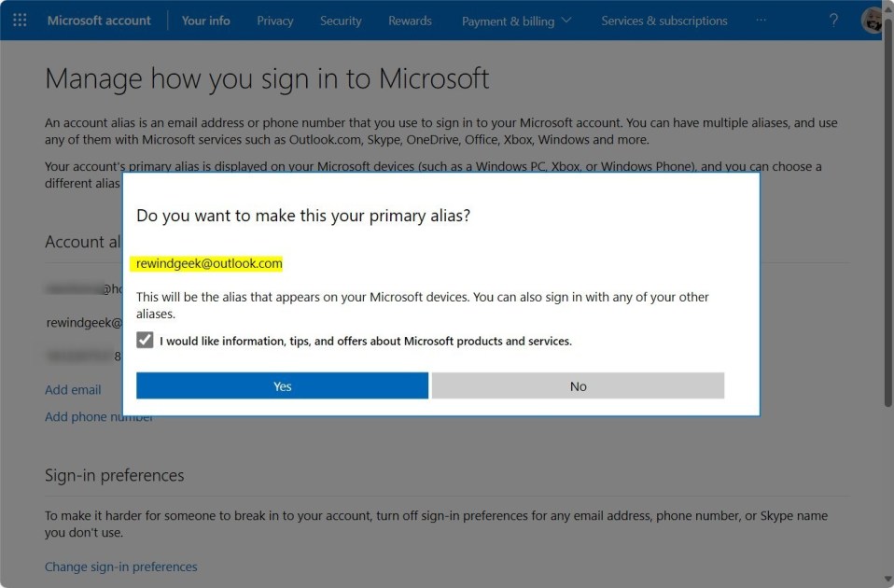Image resolution: width=894 pixels, height=588 pixels.
Task: Expand the Payment & billing dropdown
Action: click(x=516, y=21)
